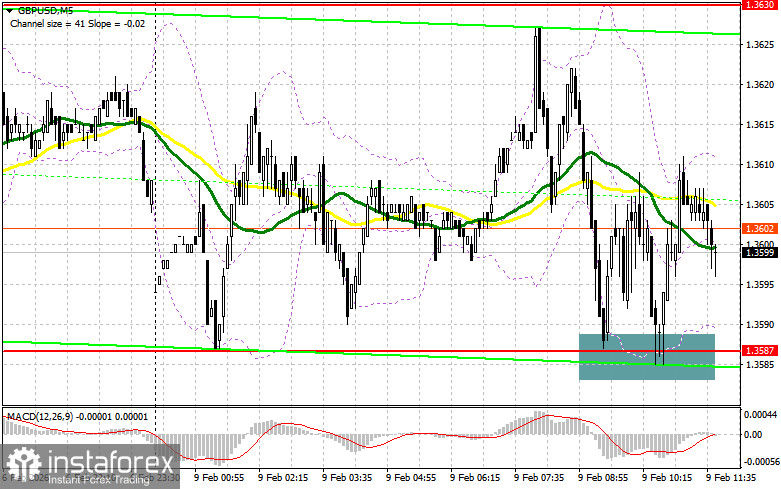
Task: Click the 1.3620 price axis label
Action: tap(760, 85)
